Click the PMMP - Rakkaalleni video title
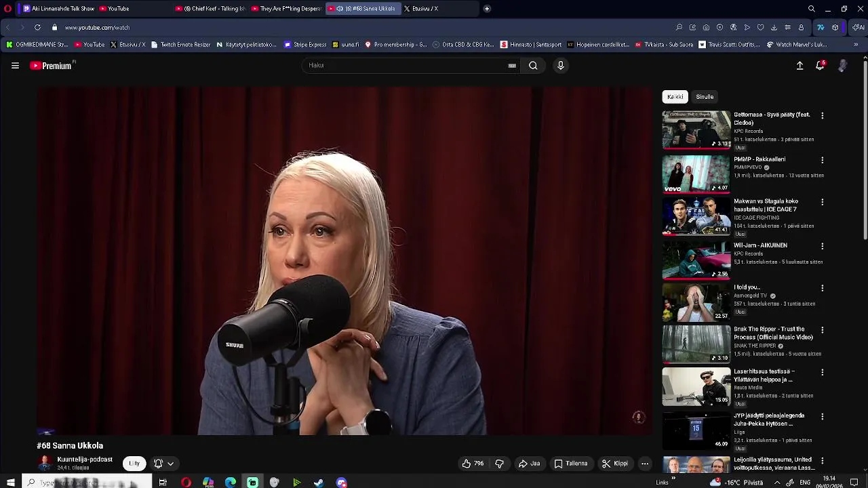This screenshot has width=868, height=488. pos(759,159)
